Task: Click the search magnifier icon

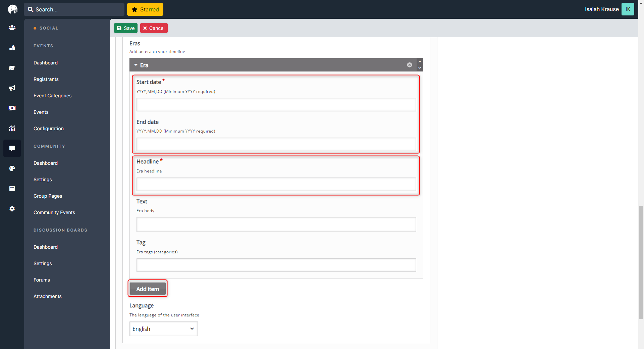Action: tap(31, 9)
